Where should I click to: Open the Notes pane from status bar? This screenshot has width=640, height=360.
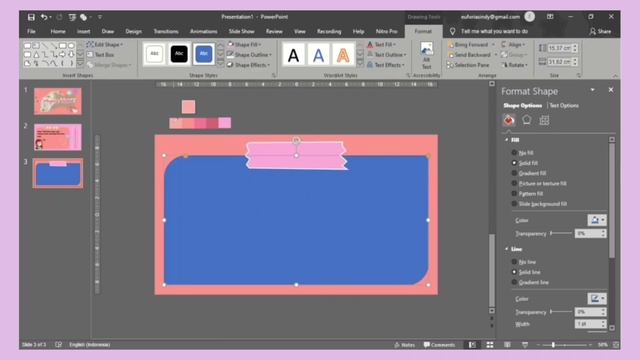point(404,345)
